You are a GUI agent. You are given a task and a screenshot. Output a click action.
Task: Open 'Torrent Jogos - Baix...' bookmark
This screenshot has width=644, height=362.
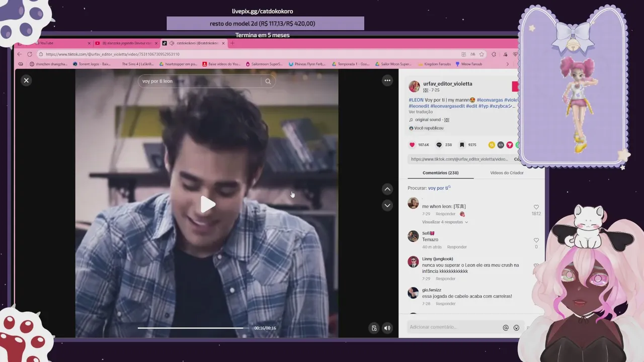click(92, 64)
